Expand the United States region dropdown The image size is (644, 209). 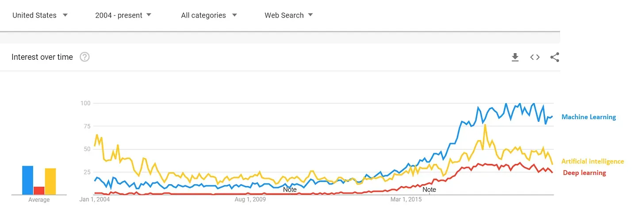coord(40,15)
